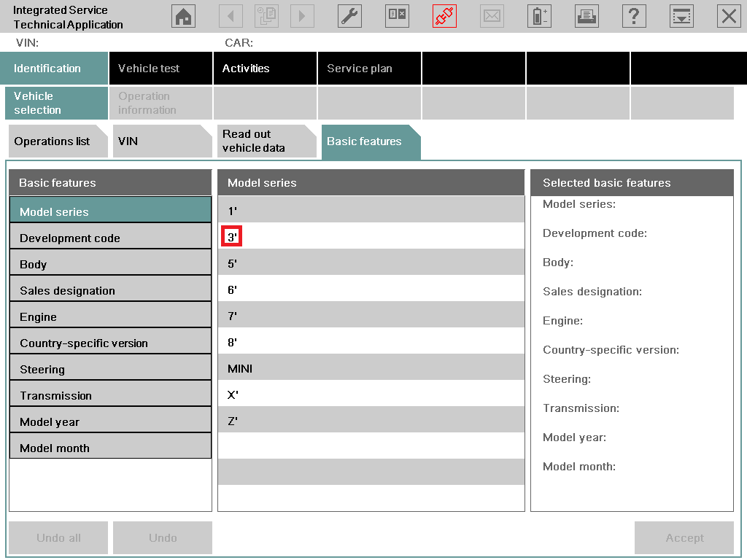The height and width of the screenshot is (560, 747).
Task: Select the Vehicle selection sub-tab
Action: 56,103
